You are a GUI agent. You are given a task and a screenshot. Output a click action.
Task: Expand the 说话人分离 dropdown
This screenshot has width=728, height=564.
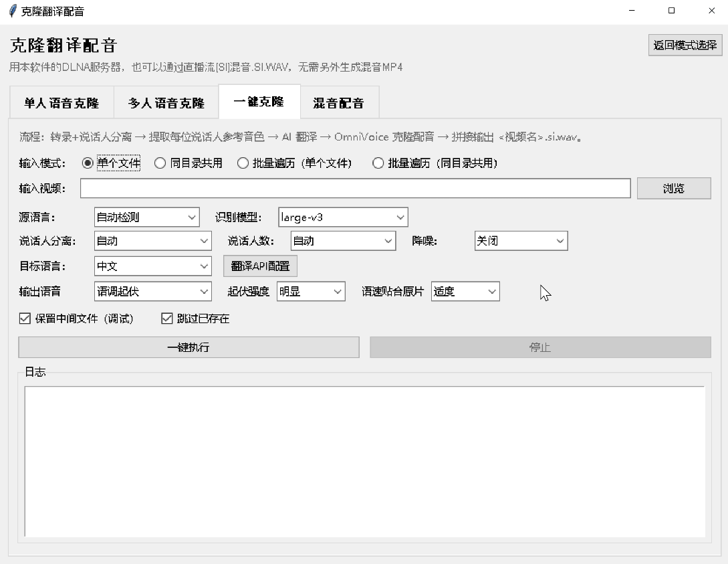tap(152, 241)
